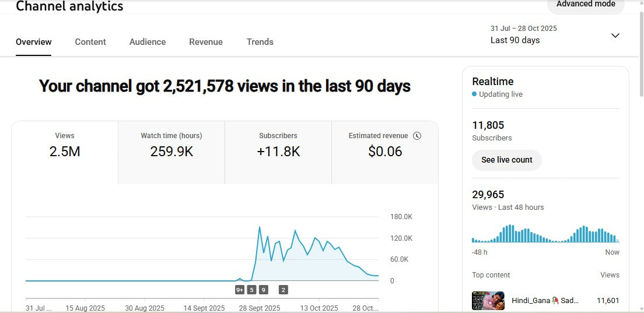644x313 pixels.
Task: Expand the date range dropdown chevron
Action: [615, 36]
